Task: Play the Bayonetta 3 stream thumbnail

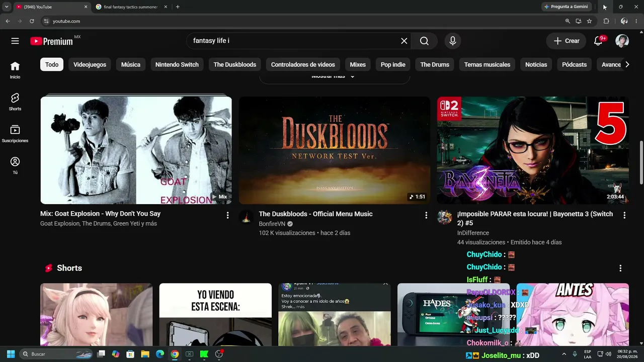Action: point(533,150)
